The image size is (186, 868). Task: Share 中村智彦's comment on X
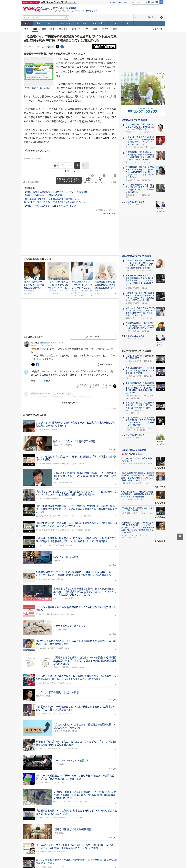coord(33,364)
